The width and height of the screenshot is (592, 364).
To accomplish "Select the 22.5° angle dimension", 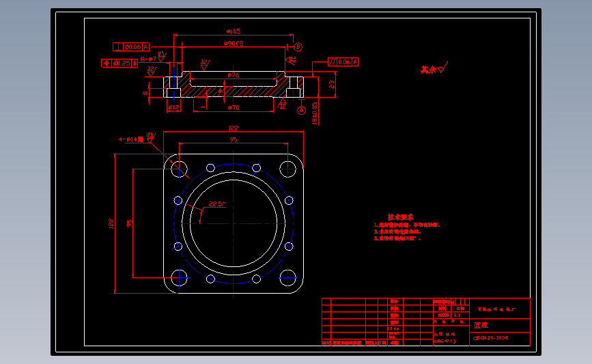I will tap(216, 204).
